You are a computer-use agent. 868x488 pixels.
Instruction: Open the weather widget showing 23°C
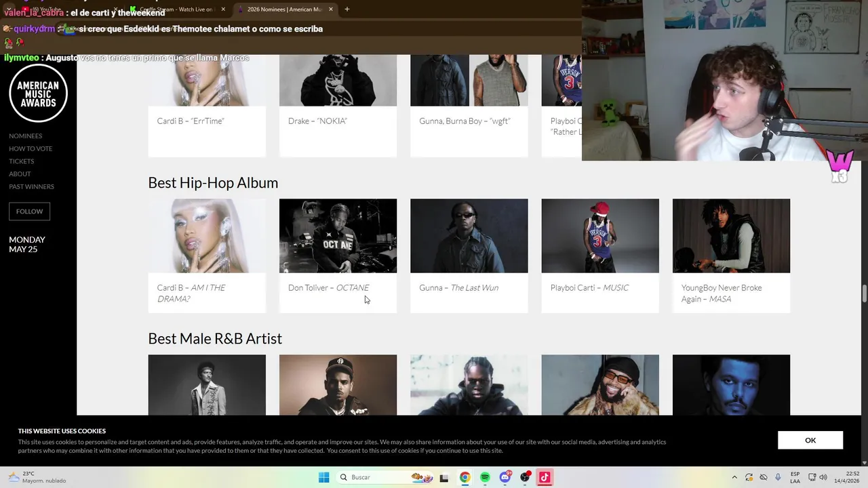click(37, 477)
